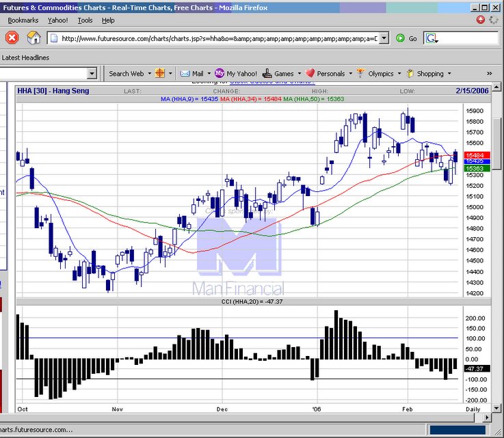
Task: Click the MA (HHA,34) = 15484 label
Action: pyautogui.click(x=251, y=99)
